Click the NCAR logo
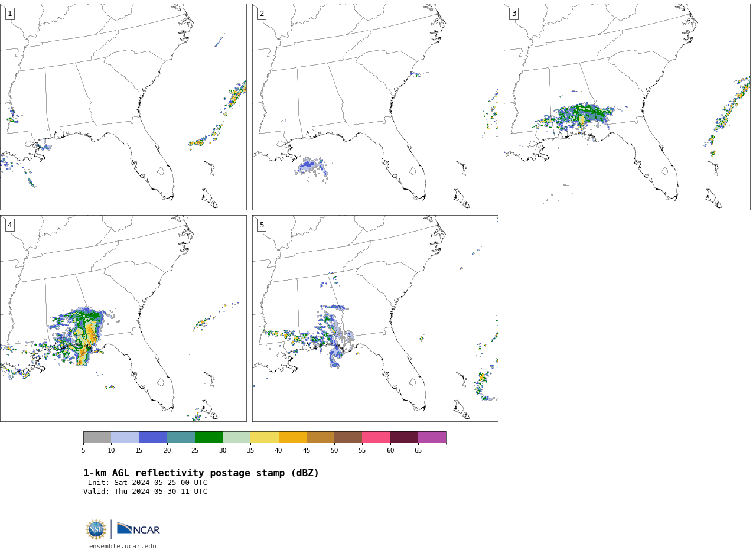The image size is (756, 553). tap(138, 529)
